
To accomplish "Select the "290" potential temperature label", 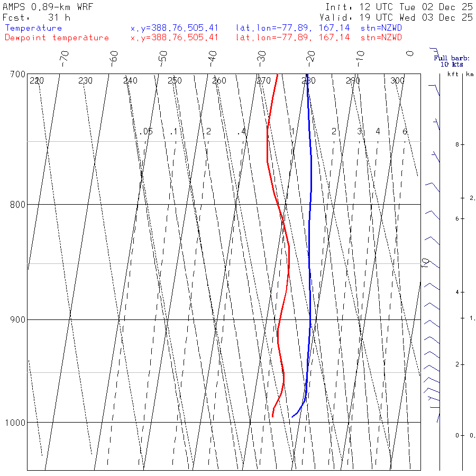I will pos(353,80).
